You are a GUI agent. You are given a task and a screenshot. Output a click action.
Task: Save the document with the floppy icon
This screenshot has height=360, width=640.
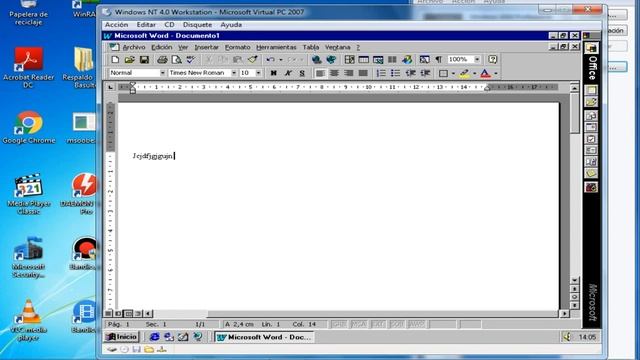[144, 60]
